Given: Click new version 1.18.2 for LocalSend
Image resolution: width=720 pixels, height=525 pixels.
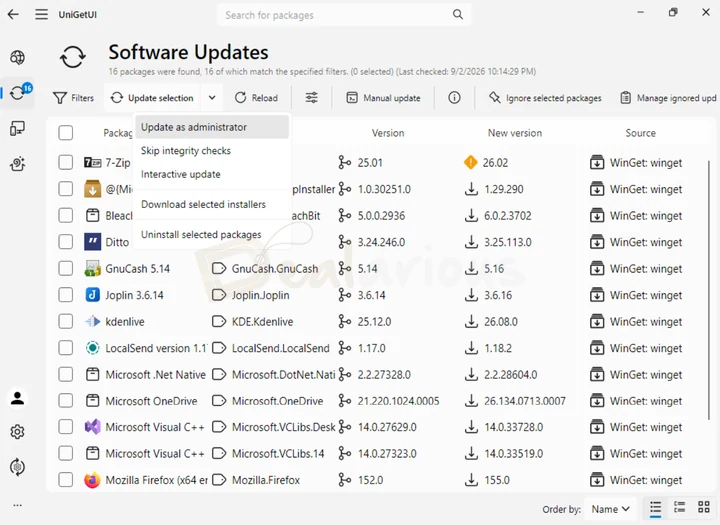Looking at the screenshot, I should coord(498,348).
